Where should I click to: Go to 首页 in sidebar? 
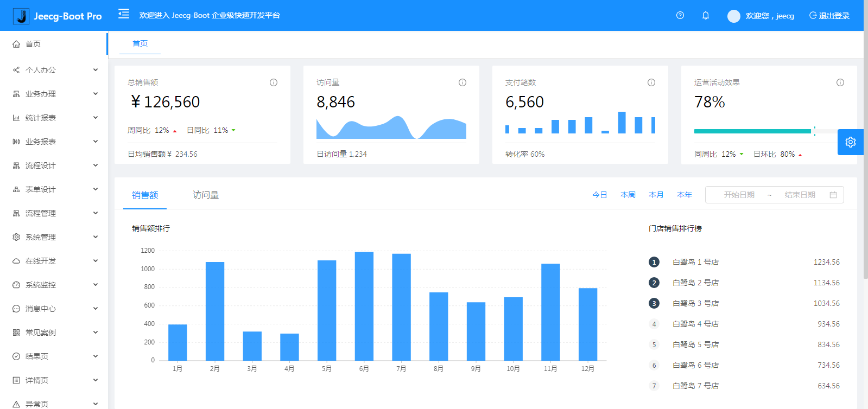(54, 44)
